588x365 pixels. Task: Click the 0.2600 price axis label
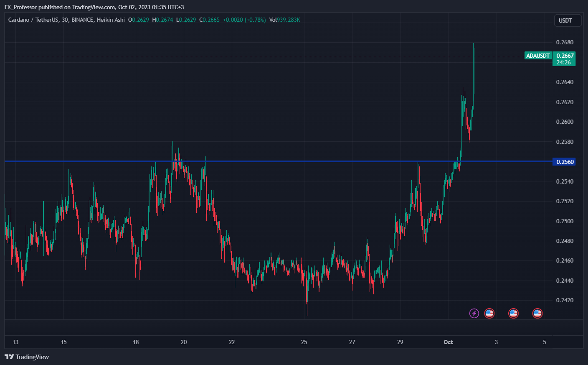pos(565,122)
